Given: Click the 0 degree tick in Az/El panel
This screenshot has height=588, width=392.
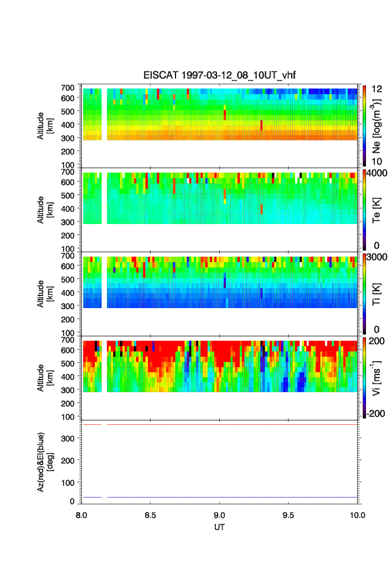Looking at the screenshot, I should point(72,501).
